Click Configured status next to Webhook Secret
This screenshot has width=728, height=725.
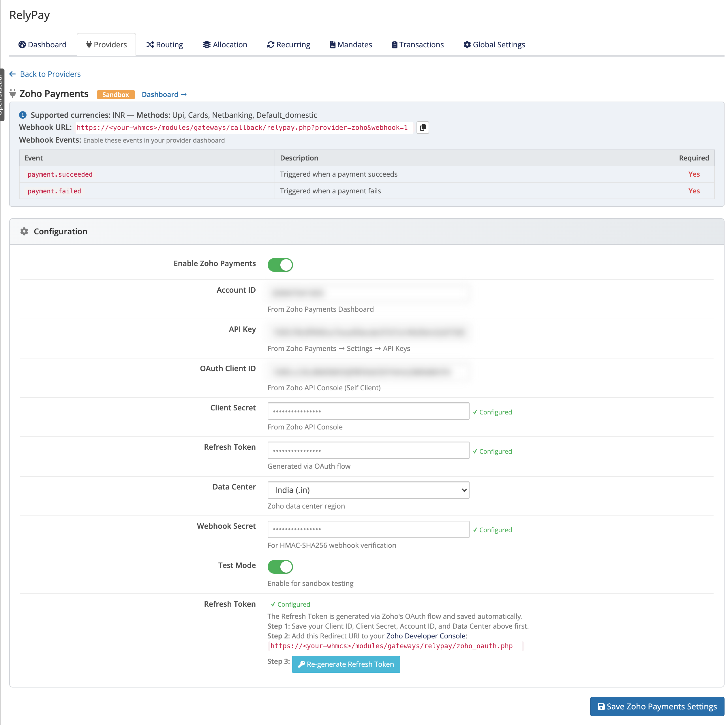coord(492,530)
